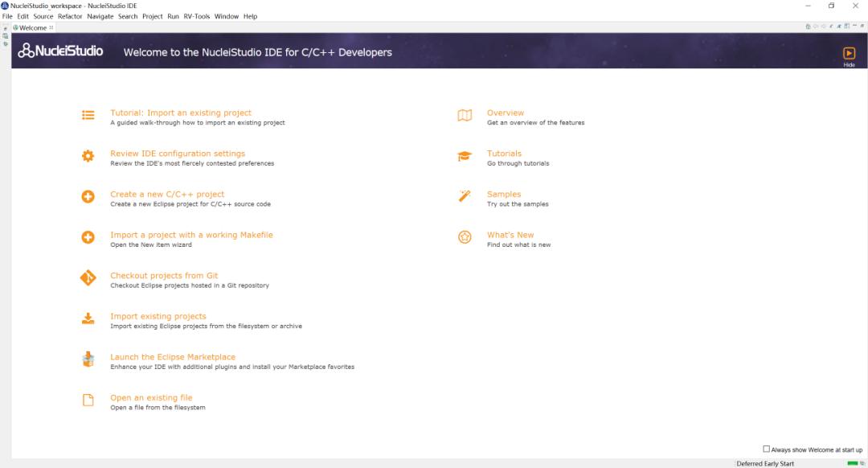Open the File menu

(x=7, y=17)
